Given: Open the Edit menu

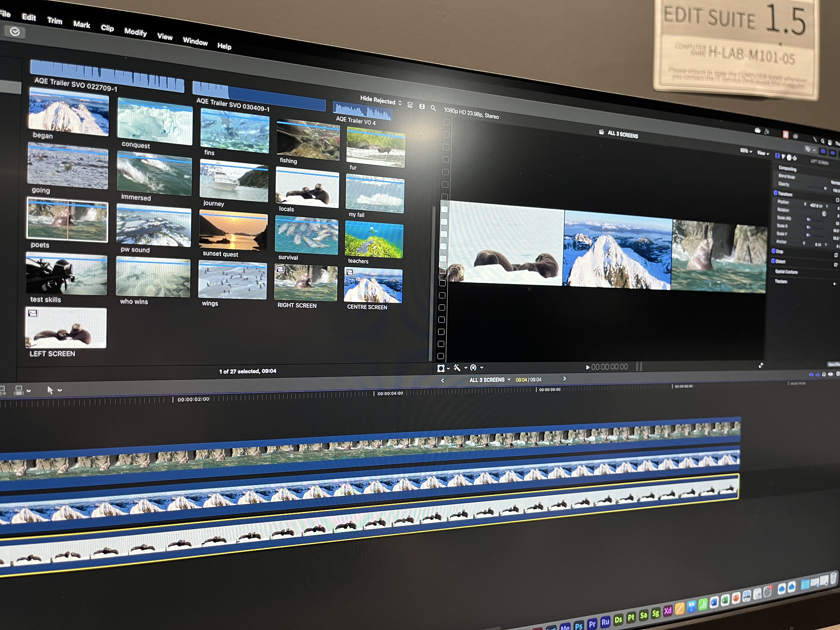Looking at the screenshot, I should pos(29,17).
